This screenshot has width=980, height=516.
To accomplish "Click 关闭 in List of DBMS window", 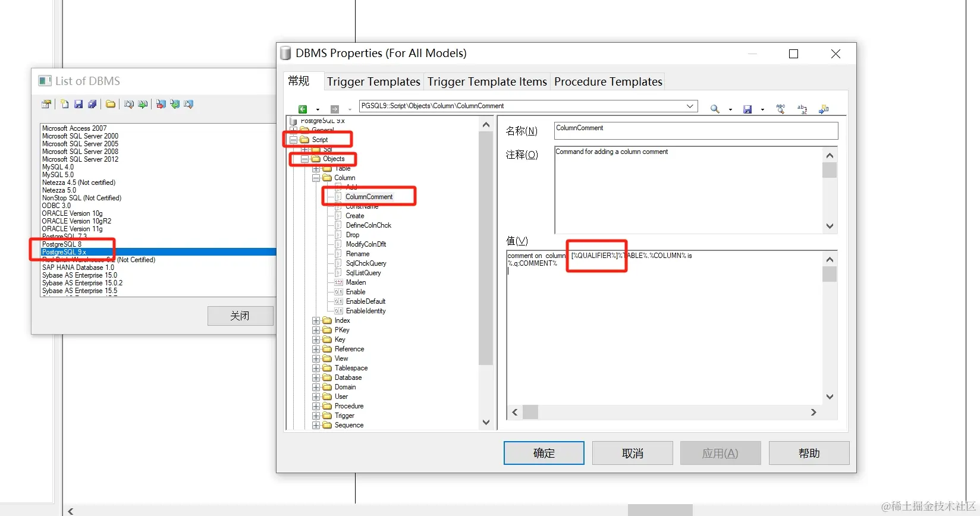I will coord(240,316).
